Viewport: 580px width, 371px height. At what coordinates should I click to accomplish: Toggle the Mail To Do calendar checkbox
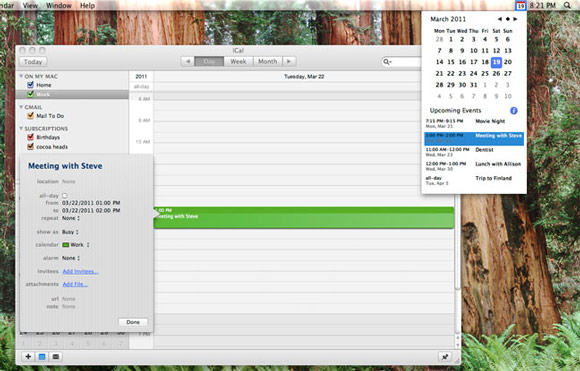[31, 116]
